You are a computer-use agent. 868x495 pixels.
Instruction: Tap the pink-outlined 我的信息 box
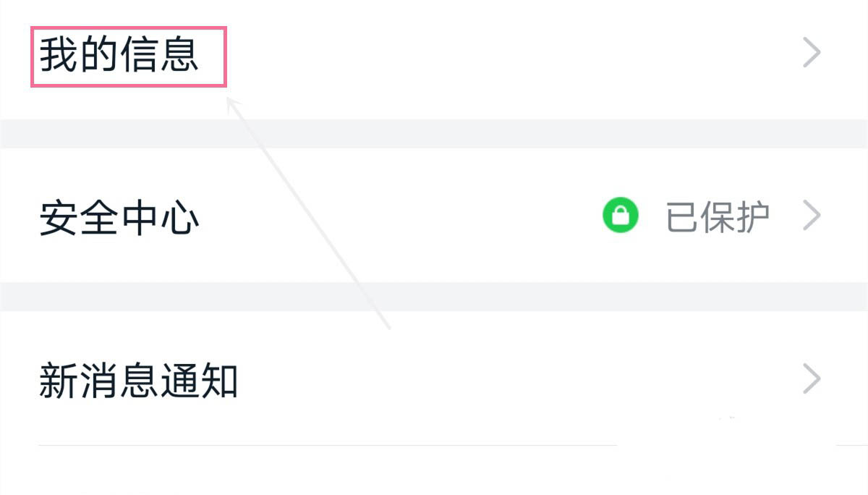point(129,56)
